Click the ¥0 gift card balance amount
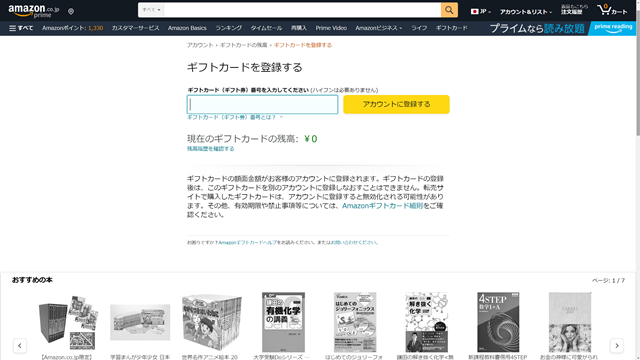 coord(311,139)
